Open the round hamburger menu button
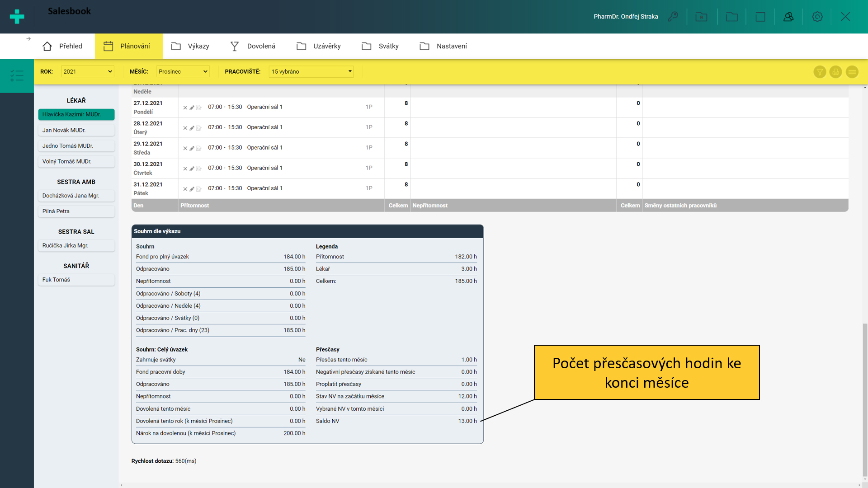Image resolution: width=868 pixels, height=488 pixels. point(852,72)
